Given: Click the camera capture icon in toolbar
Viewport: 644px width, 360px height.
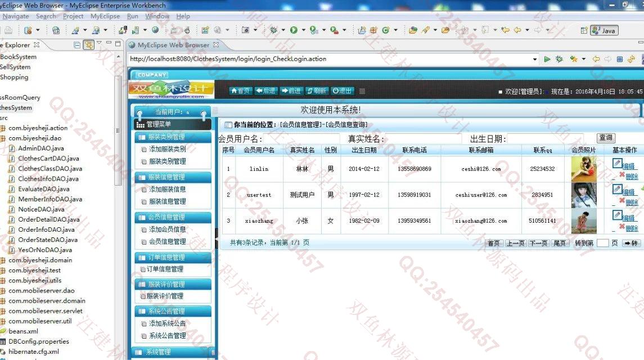Looking at the screenshot, I should point(246,30).
